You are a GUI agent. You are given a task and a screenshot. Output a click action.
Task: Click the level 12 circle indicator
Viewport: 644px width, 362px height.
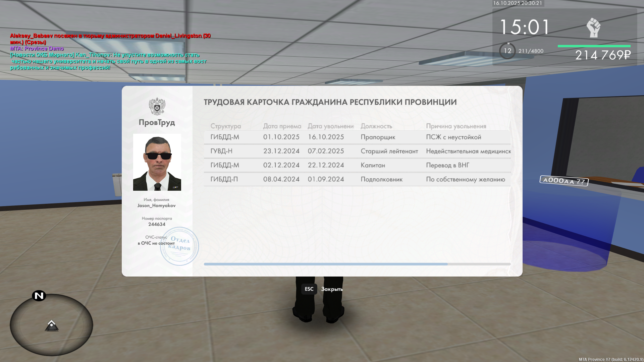[507, 51]
